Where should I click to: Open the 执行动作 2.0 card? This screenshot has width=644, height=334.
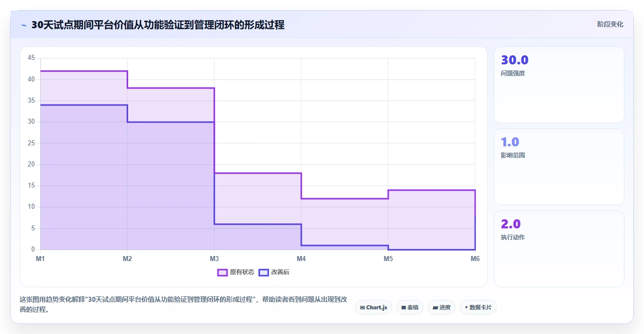click(x=559, y=248)
